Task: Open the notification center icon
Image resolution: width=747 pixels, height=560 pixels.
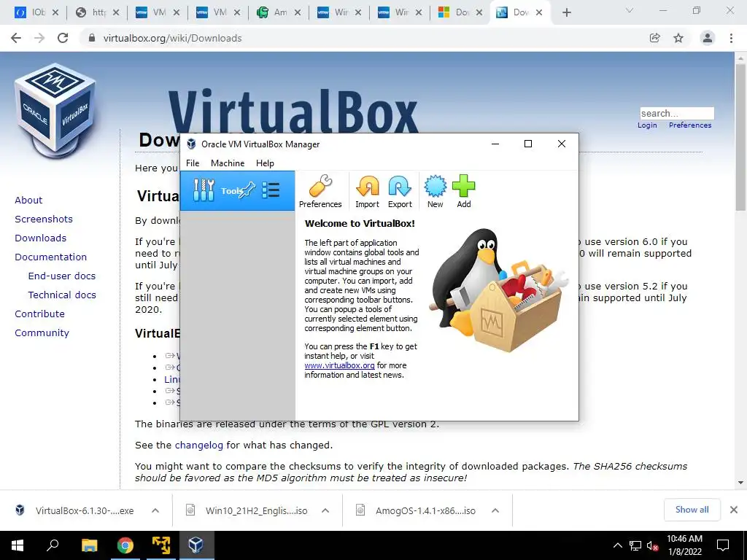Action: click(x=723, y=545)
